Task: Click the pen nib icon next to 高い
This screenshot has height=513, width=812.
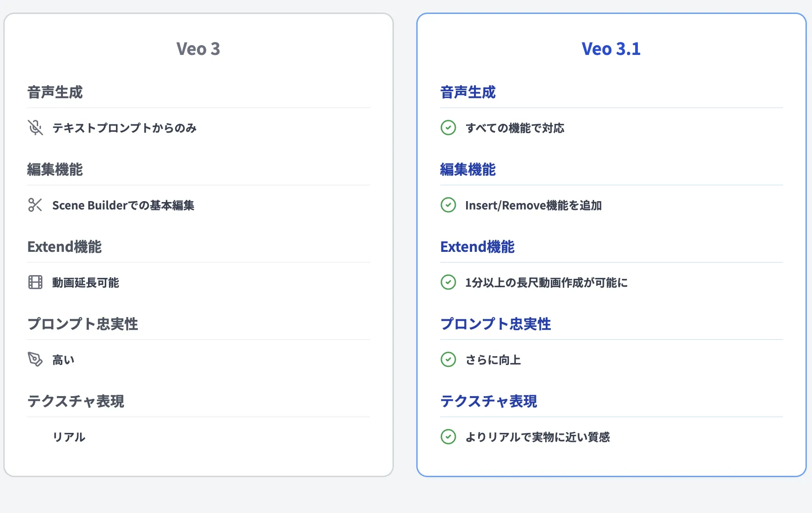Action: coord(34,359)
